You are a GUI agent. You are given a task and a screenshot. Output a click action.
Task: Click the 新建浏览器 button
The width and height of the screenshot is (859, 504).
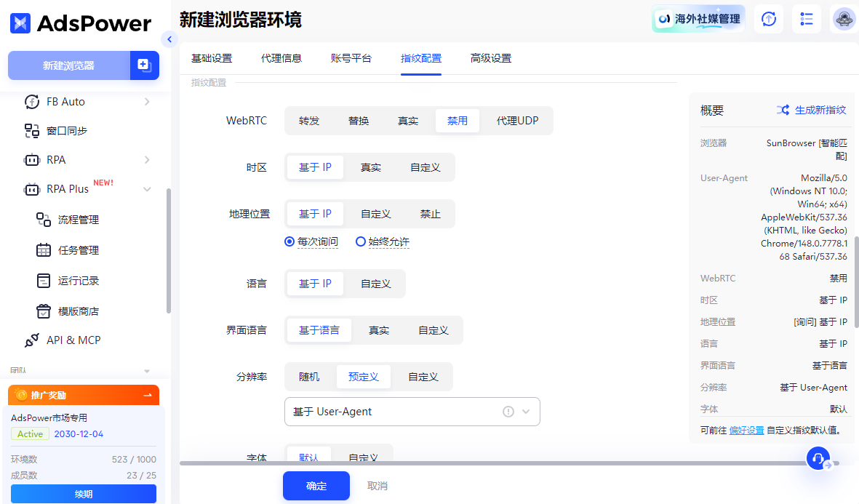click(69, 65)
